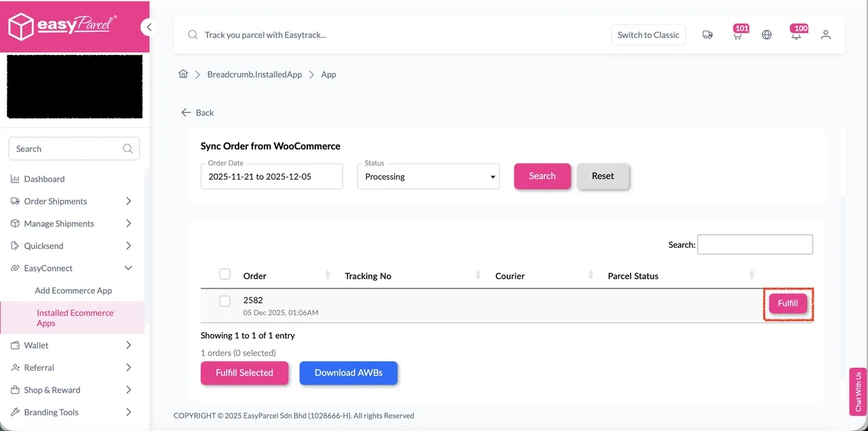Click the sidebar search magnifier icon

tap(127, 148)
